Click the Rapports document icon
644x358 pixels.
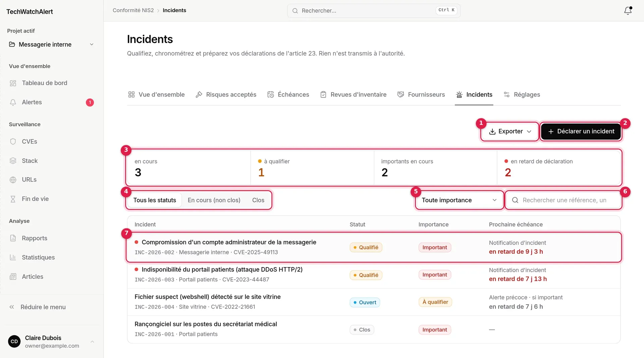13,238
